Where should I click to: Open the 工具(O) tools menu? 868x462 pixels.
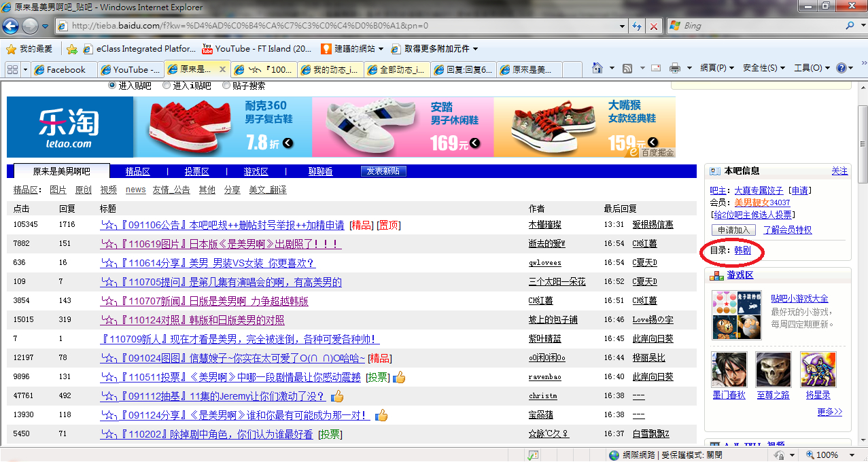[x=812, y=68]
